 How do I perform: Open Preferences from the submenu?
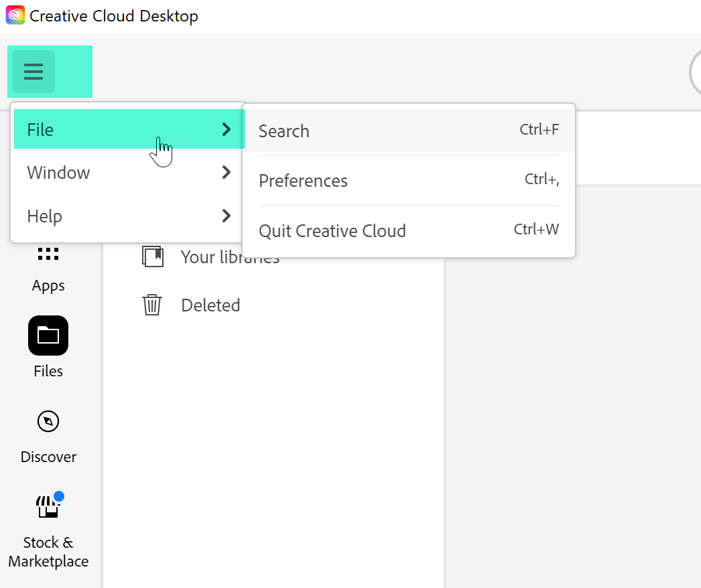(303, 181)
